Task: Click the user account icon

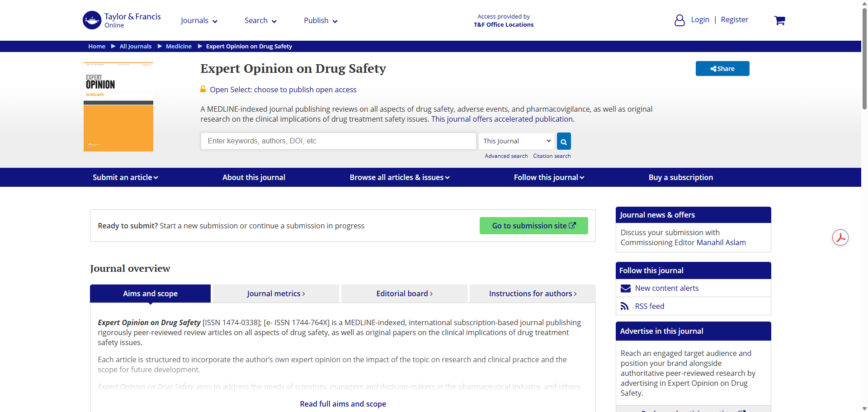Action: (679, 20)
